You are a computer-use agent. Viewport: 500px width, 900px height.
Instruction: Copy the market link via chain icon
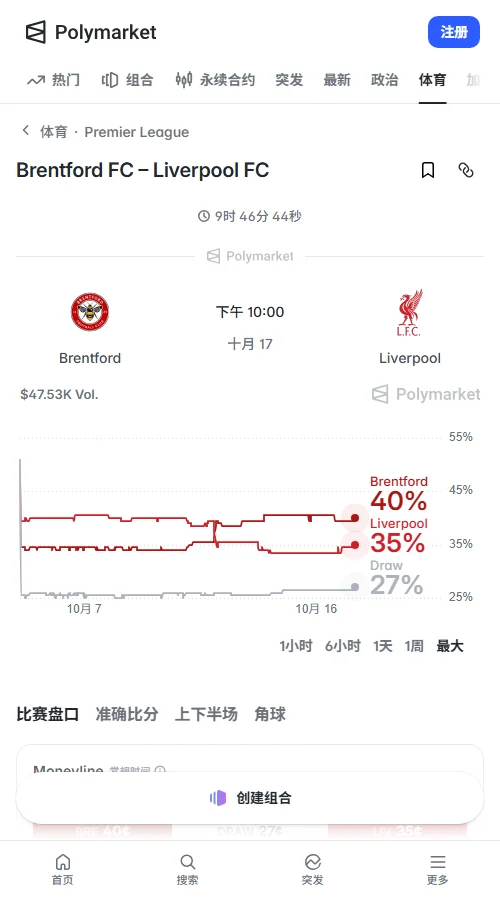[x=466, y=170]
